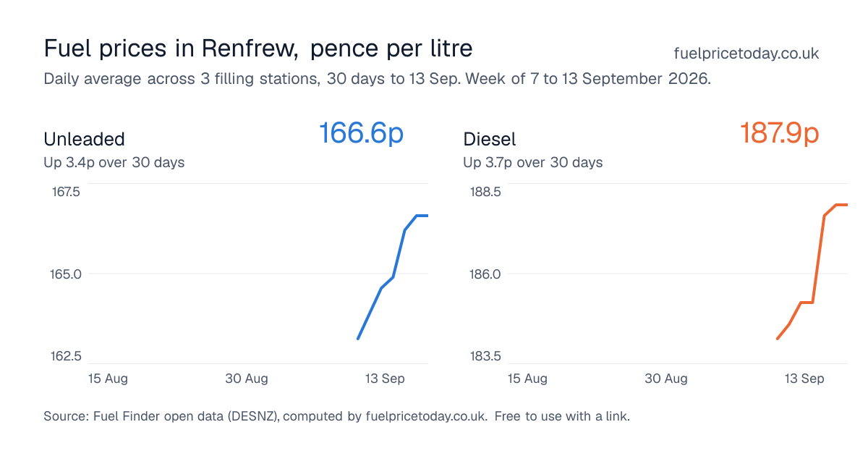This screenshot has width=868, height=456.
Task: Click the subtitle about 3 filling stations
Action: click(378, 79)
